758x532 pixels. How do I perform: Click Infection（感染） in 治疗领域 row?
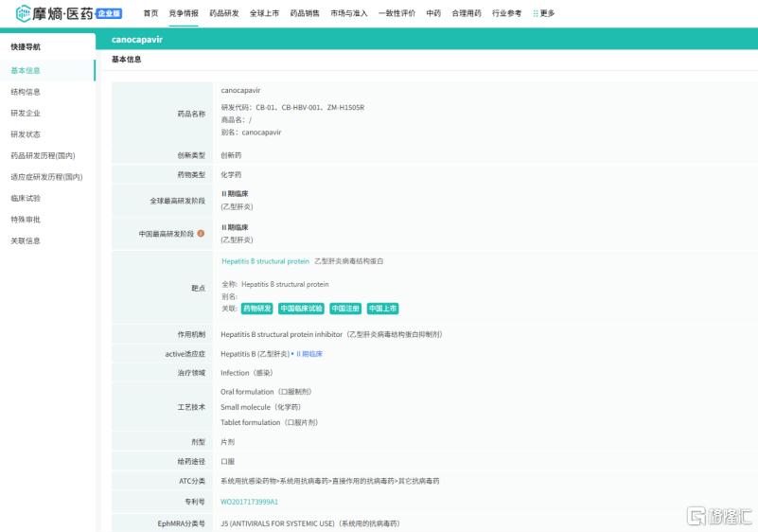(247, 373)
